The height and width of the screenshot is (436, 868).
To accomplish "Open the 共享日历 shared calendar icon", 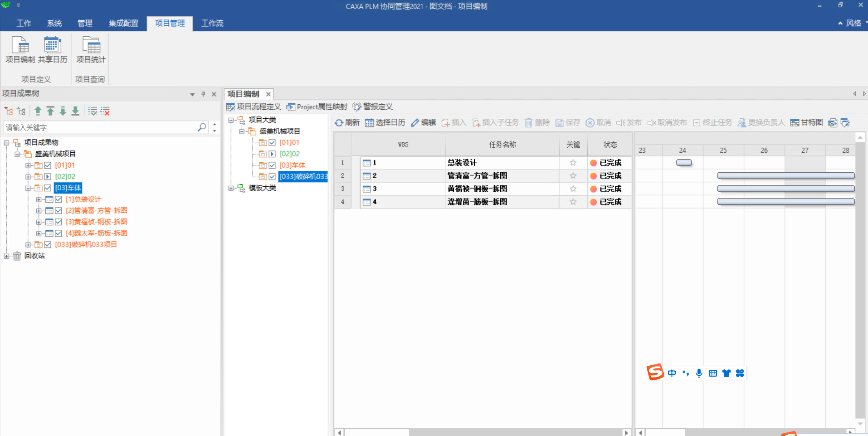I will tap(52, 46).
